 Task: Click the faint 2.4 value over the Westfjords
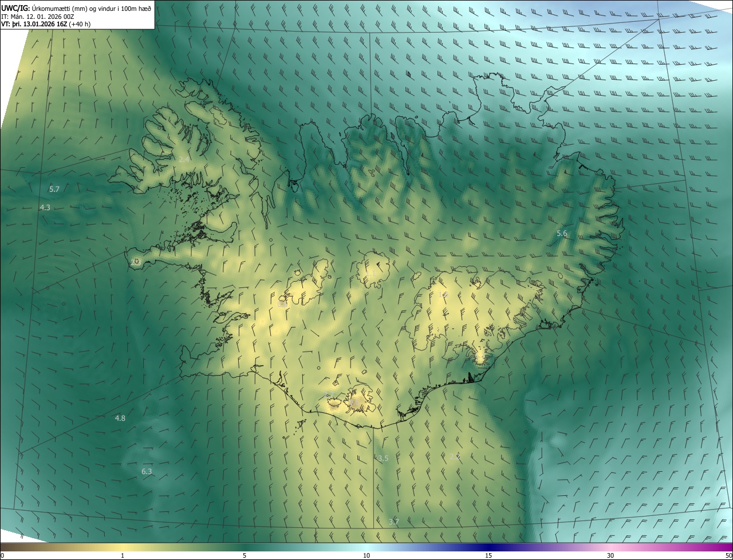coord(184,159)
